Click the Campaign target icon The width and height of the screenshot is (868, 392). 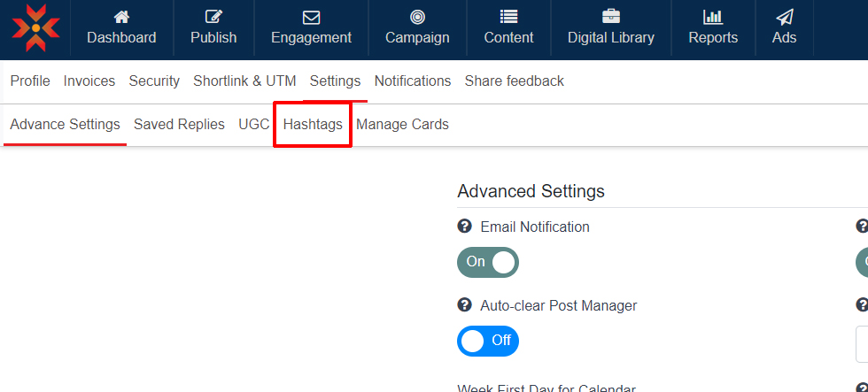click(417, 17)
